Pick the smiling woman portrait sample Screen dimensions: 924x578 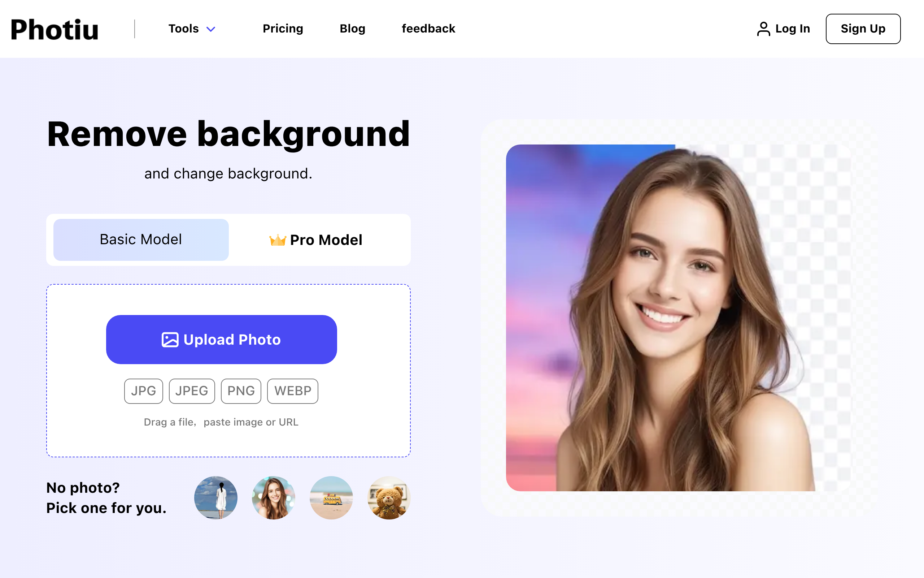[273, 498]
